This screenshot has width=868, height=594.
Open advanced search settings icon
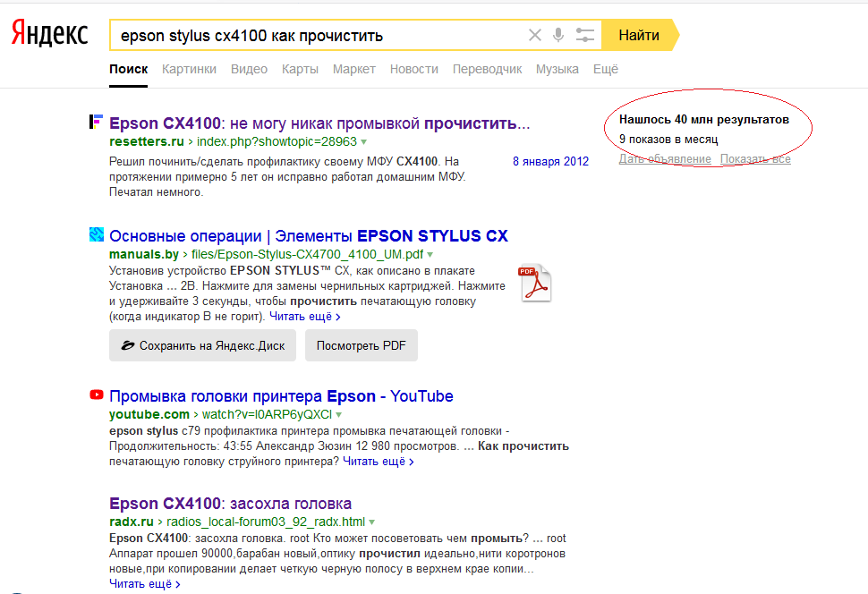click(x=584, y=36)
